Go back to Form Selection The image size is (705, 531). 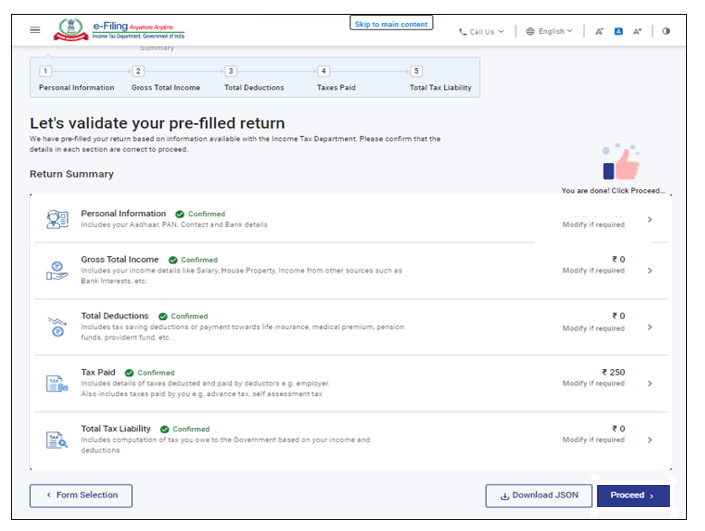point(81,495)
